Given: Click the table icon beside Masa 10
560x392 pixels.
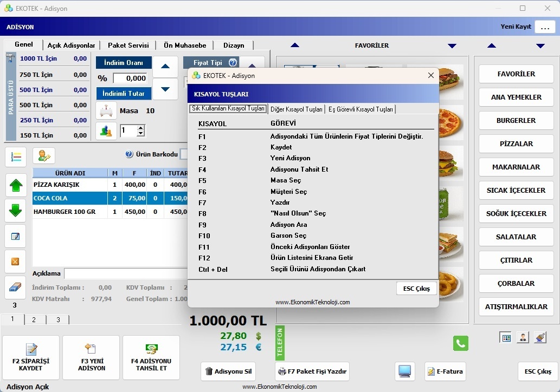Looking at the screenshot, I should 106,110.
